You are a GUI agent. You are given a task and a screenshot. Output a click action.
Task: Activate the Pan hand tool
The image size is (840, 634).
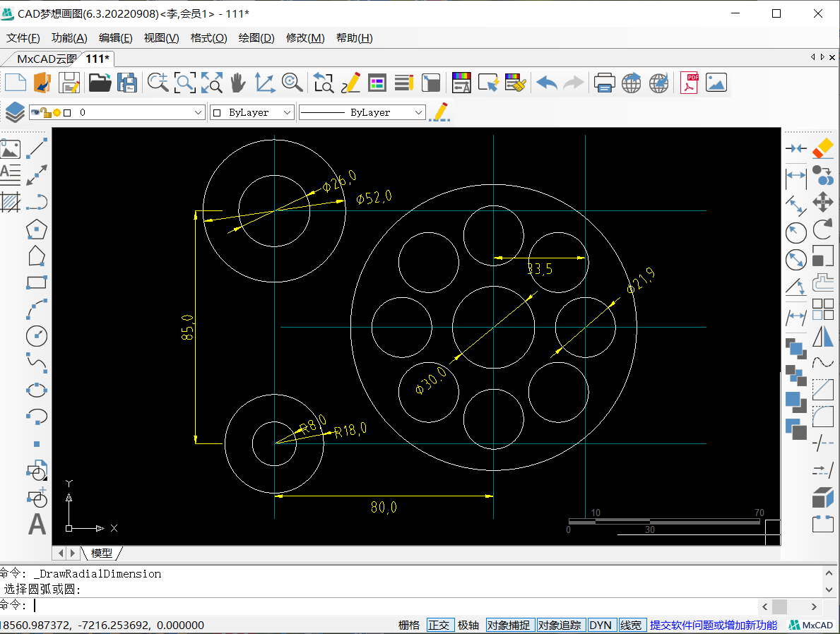click(238, 83)
